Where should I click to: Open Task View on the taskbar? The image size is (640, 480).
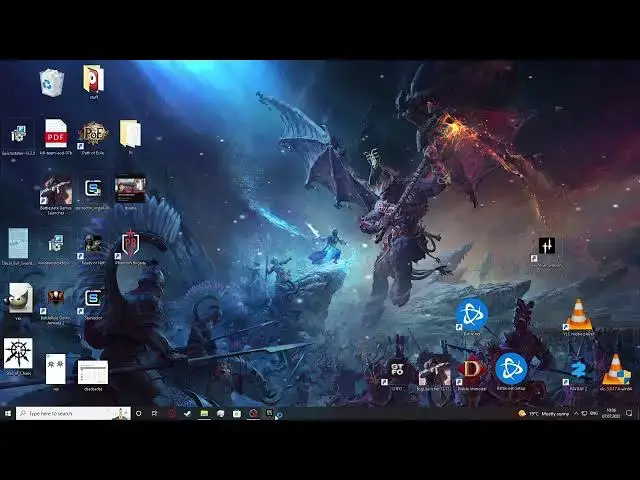tap(154, 413)
